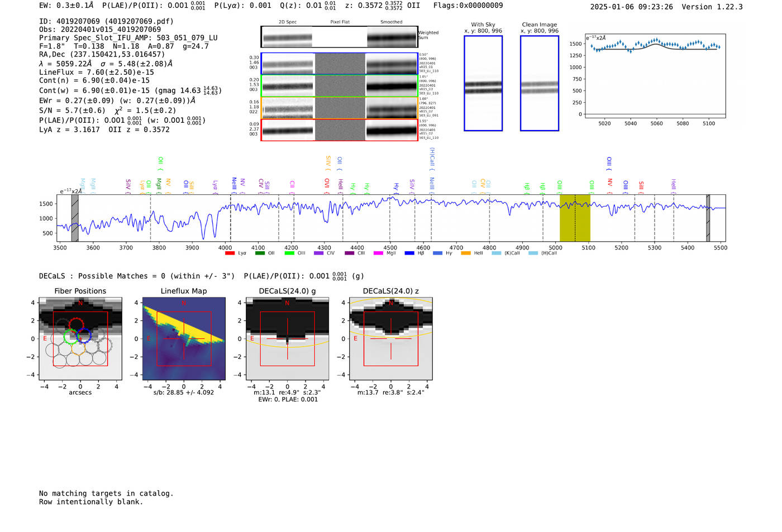Viewport: 782px width, 532px height.
Task: Open the Clean Image cutout
Action: pos(540,83)
